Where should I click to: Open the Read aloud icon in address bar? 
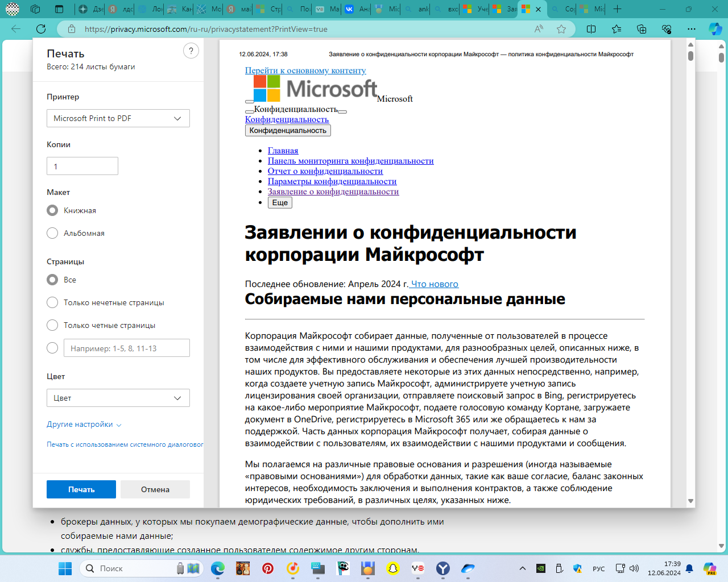pos(539,29)
